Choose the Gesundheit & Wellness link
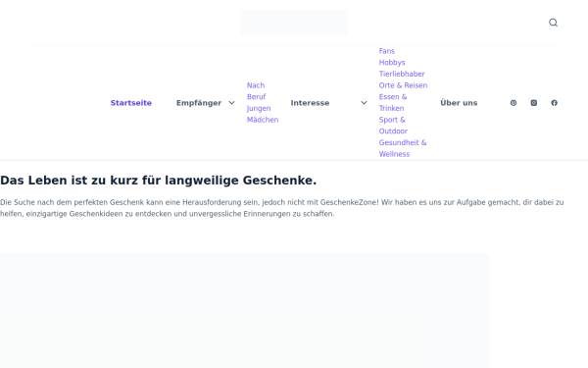 pos(403,148)
